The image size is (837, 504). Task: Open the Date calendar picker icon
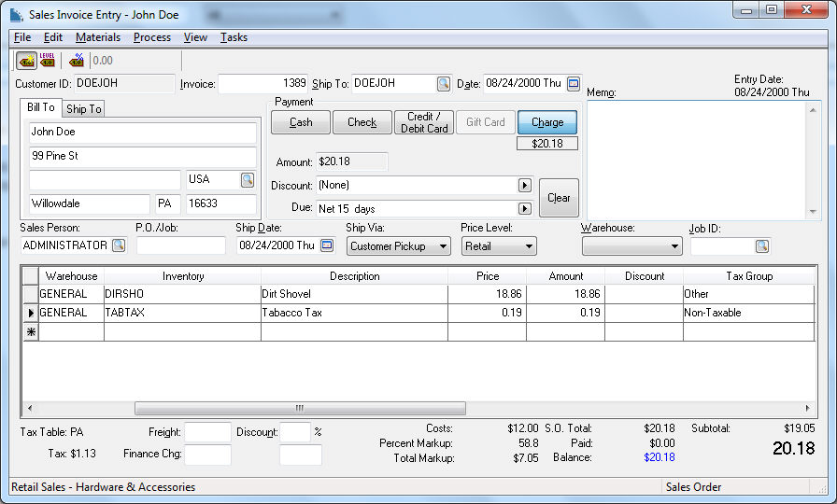tap(573, 84)
